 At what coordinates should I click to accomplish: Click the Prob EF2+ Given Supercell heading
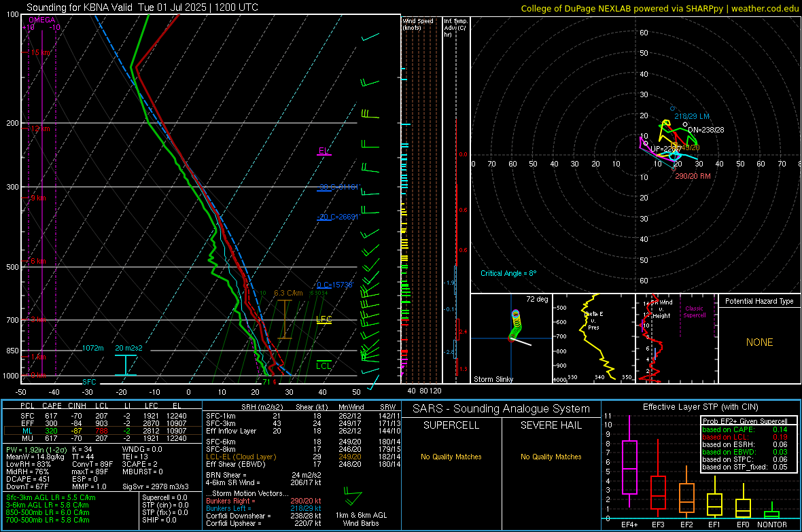pos(745,421)
